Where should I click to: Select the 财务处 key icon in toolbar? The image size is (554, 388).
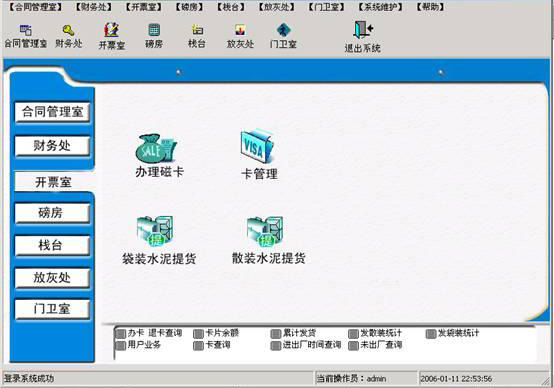68,30
